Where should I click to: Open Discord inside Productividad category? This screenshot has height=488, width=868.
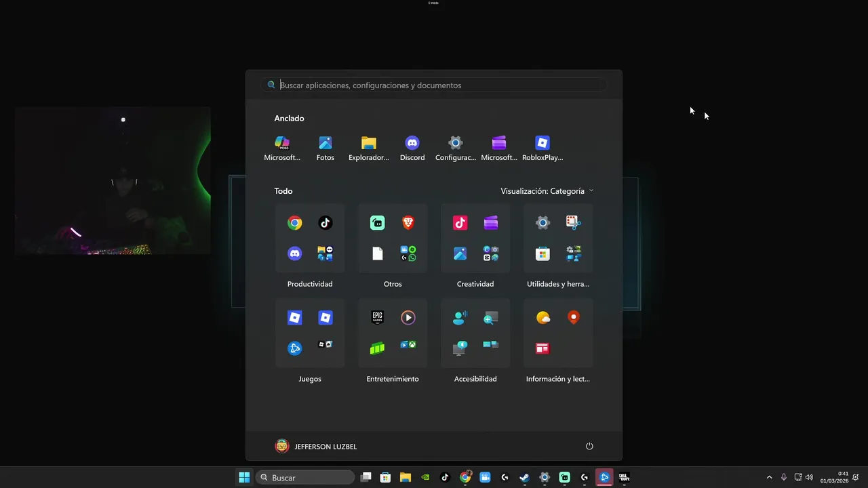pos(295,253)
